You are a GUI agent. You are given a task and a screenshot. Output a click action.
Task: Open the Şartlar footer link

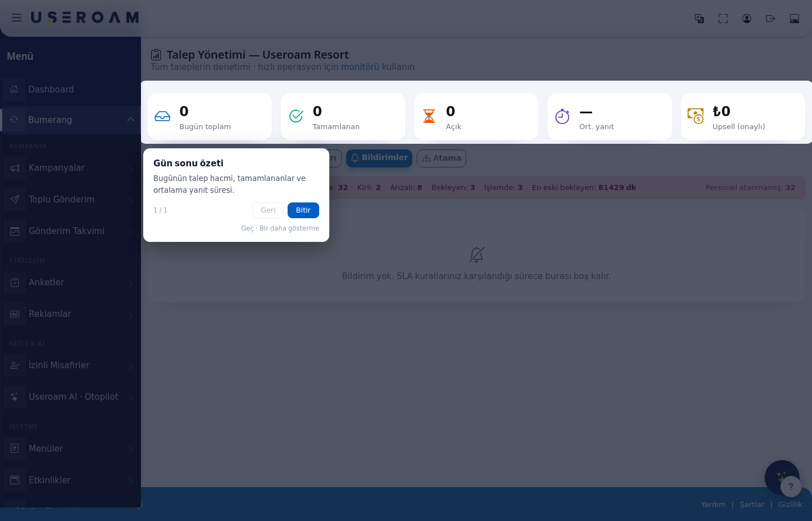tap(752, 505)
